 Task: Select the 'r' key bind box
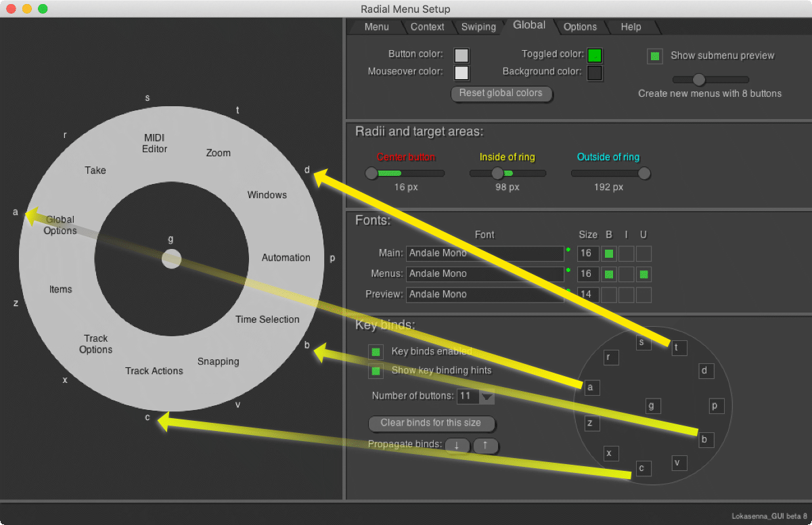coord(610,357)
